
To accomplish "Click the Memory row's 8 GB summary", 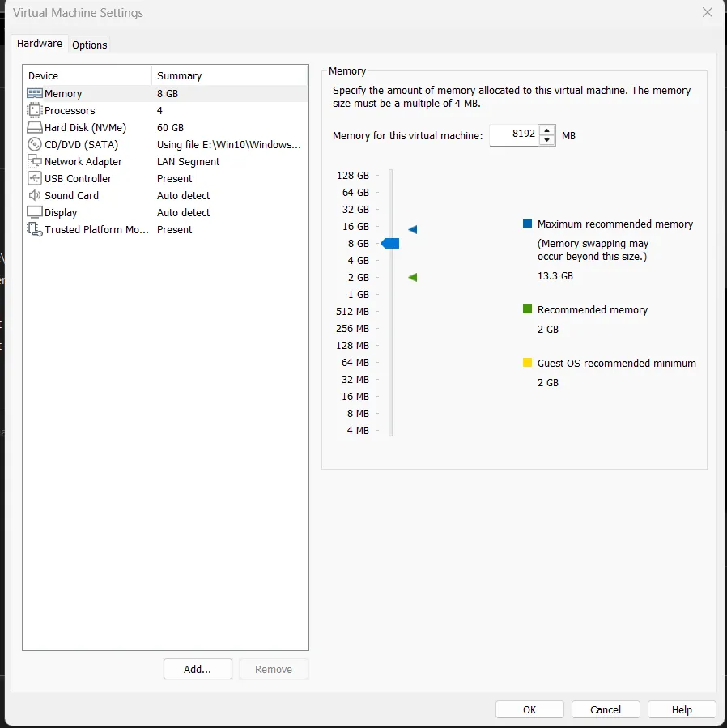I will click(168, 94).
